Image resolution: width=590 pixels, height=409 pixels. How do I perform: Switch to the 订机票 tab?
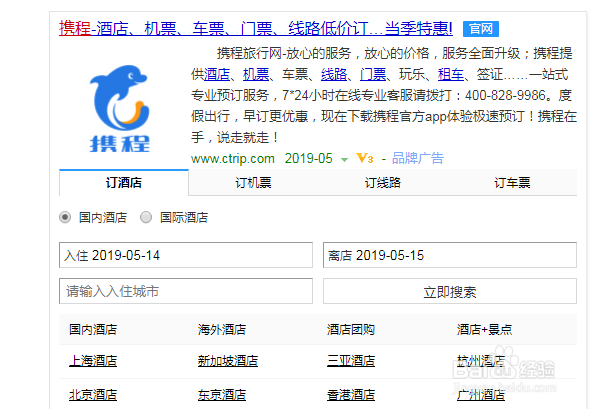253,183
